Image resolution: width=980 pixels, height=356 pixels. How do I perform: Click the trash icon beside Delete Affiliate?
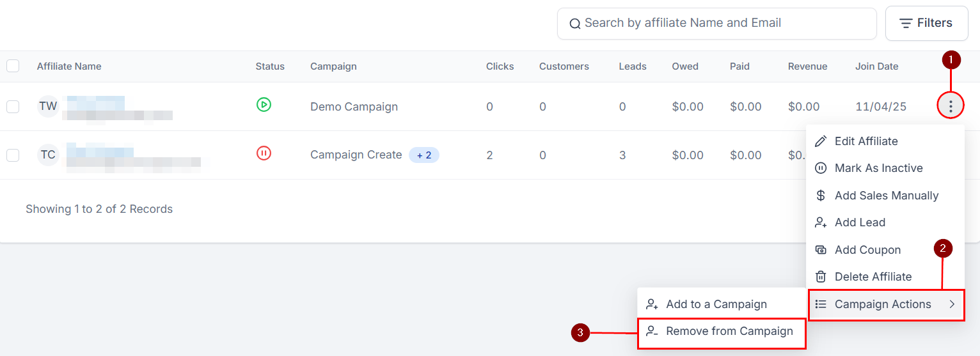pyautogui.click(x=821, y=277)
